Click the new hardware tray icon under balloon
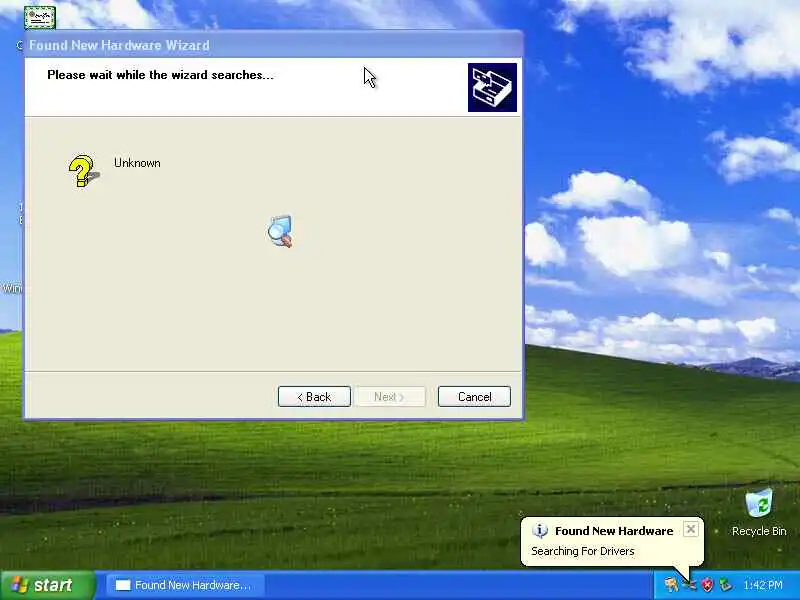The height and width of the screenshot is (600, 800). 689,585
